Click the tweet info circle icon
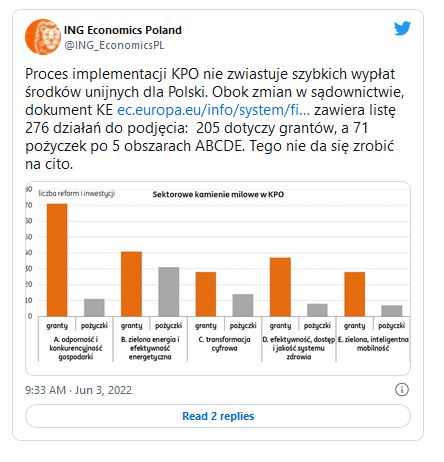The height and width of the screenshot is (462, 444). click(x=402, y=389)
